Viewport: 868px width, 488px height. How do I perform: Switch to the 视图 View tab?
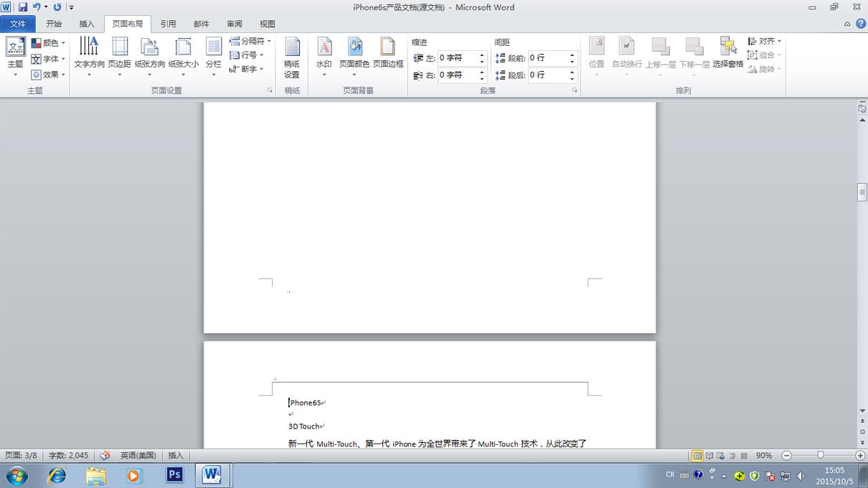268,24
